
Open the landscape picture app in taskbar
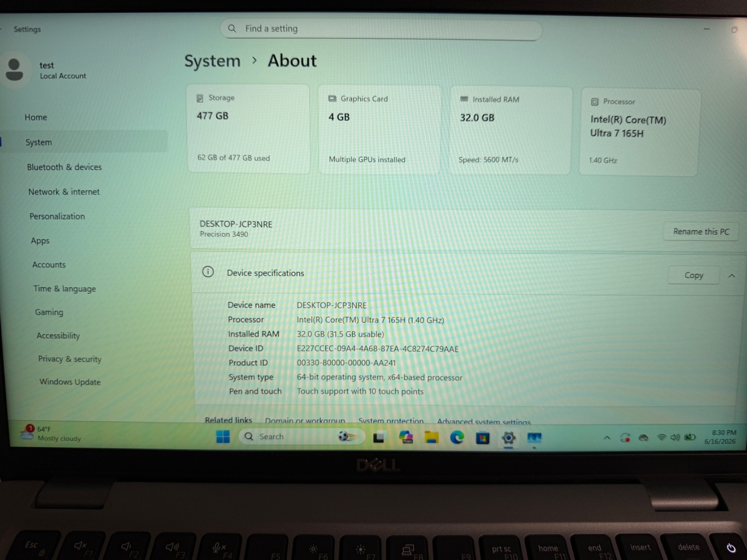click(x=534, y=438)
